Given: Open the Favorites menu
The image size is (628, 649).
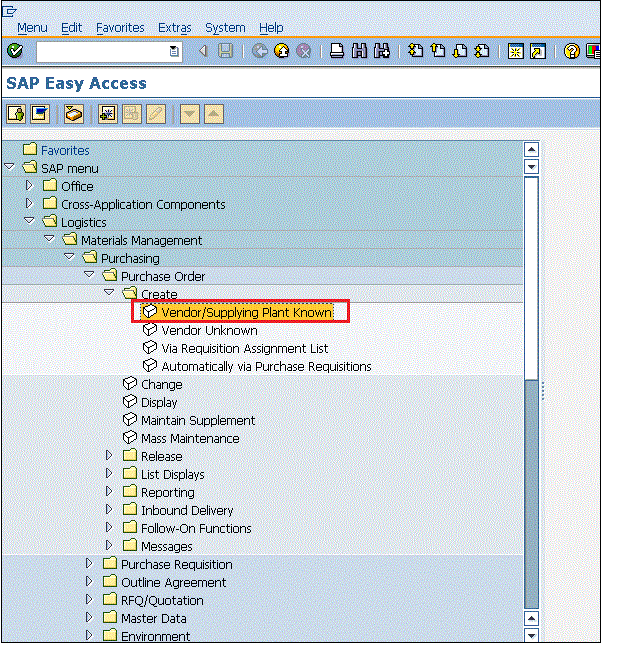Looking at the screenshot, I should [x=120, y=28].
